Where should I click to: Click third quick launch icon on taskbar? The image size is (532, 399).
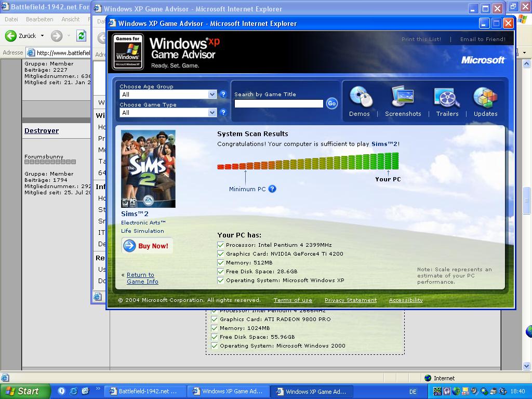click(x=85, y=391)
